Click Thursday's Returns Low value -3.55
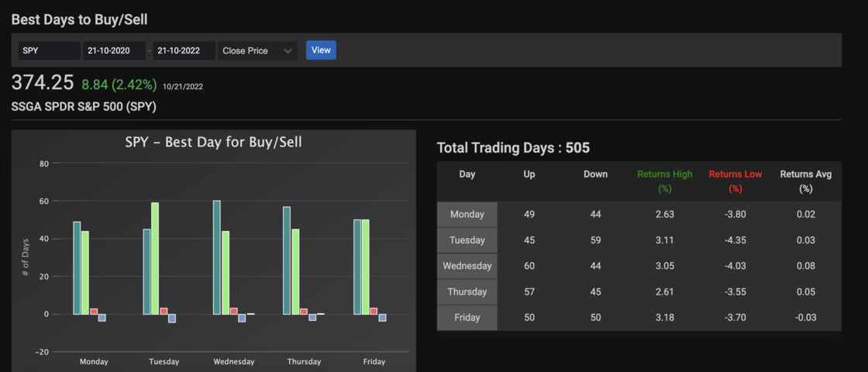Viewport: 868px width, 372px height. tap(735, 291)
